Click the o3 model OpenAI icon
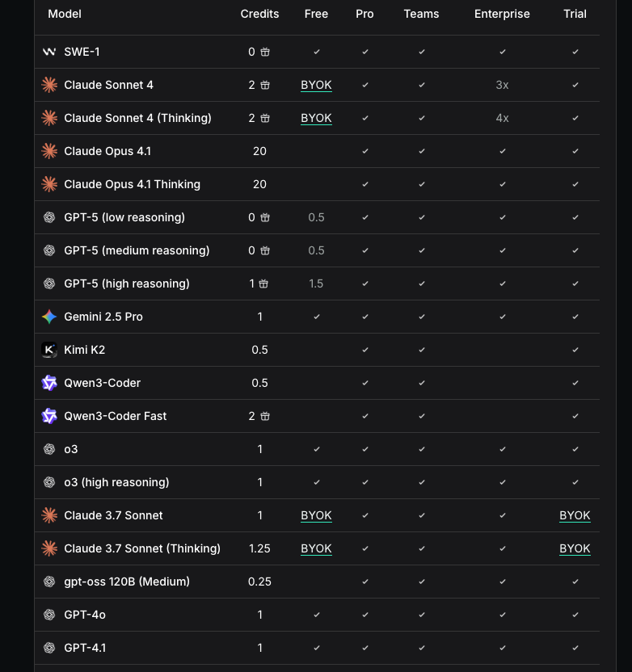 49,449
